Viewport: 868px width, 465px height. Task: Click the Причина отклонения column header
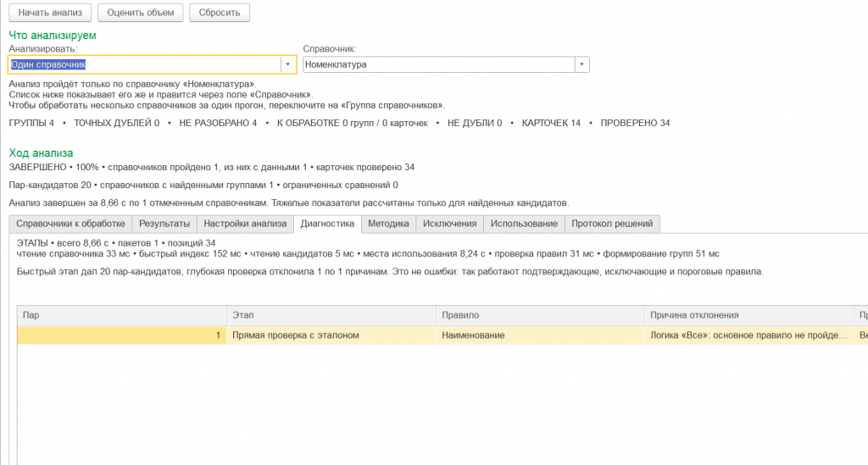(x=749, y=315)
